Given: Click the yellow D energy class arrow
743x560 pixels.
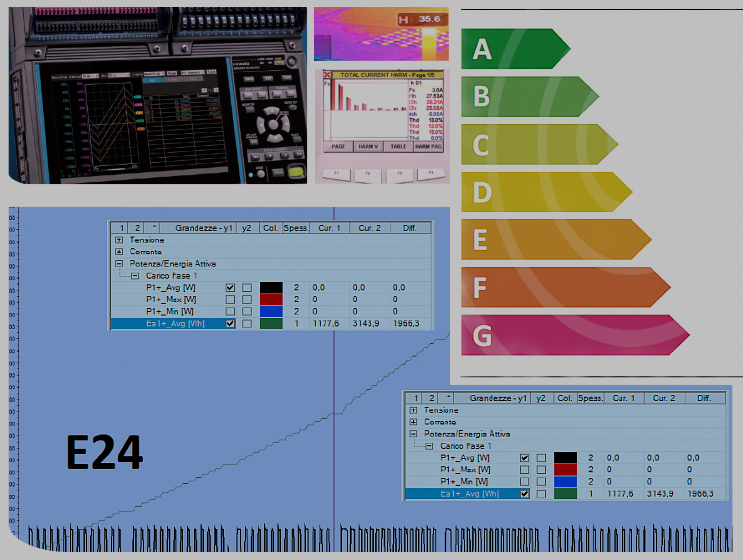Looking at the screenshot, I should point(545,192).
